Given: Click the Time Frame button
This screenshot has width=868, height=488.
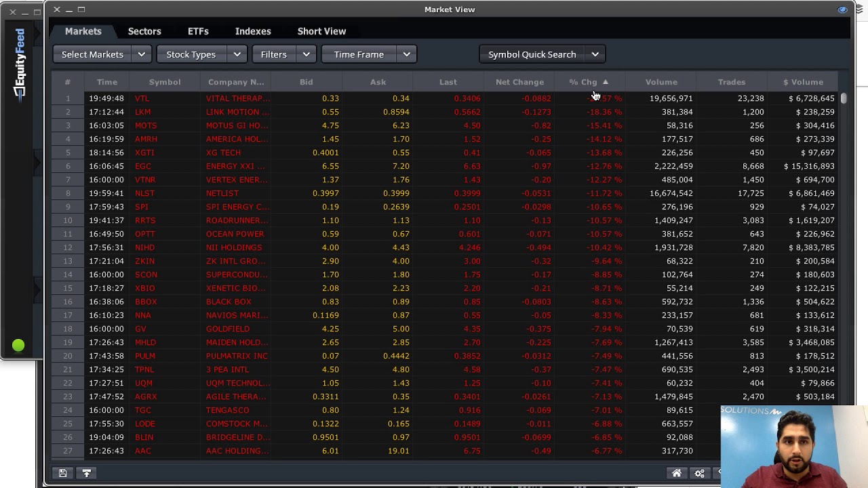Looking at the screenshot, I should 359,54.
